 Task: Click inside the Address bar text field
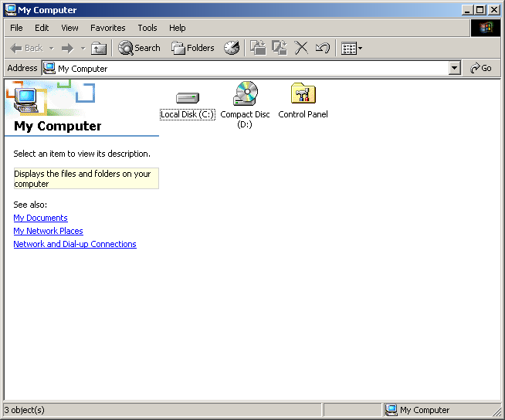coord(247,68)
